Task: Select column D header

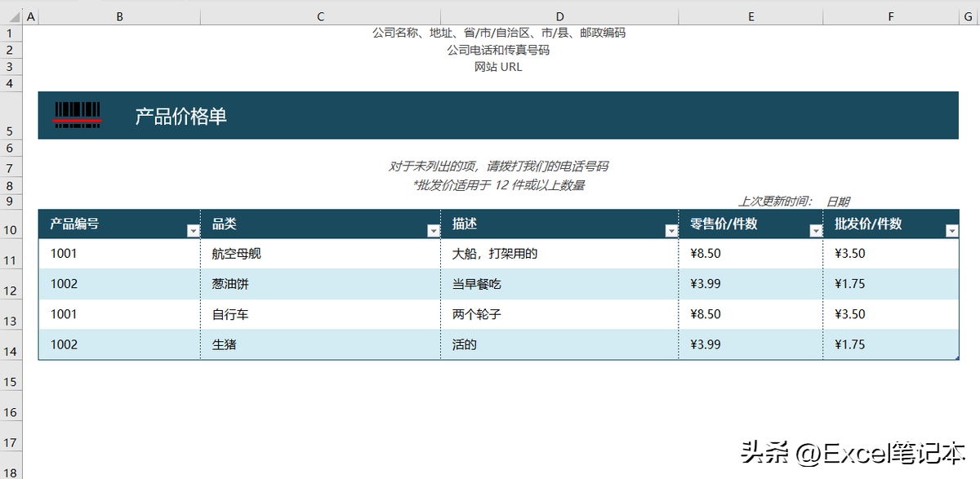Action: pos(559,16)
